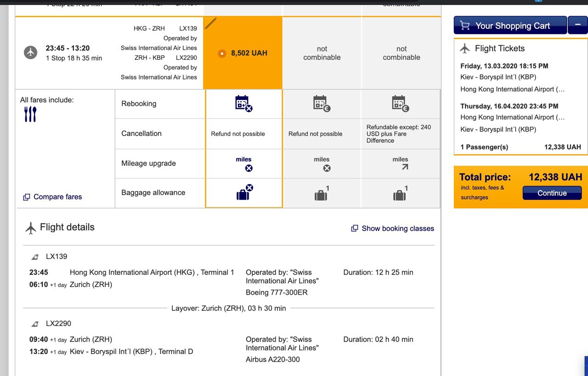Open the Compare fares link
This screenshot has height=376, width=588.
point(57,197)
